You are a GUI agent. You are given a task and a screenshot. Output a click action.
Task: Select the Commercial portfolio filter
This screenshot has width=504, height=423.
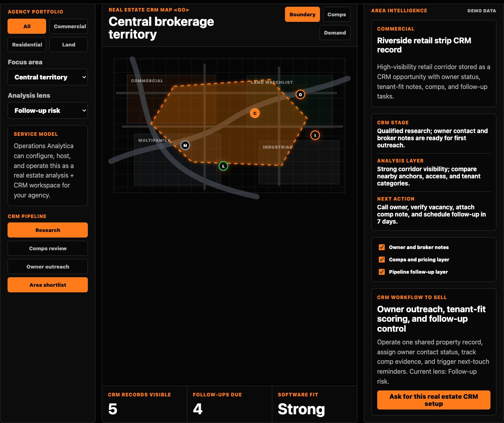(69, 26)
